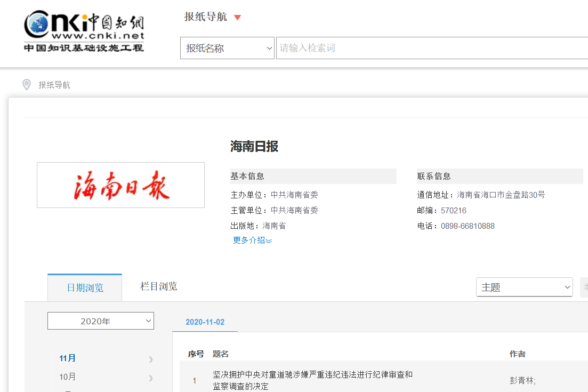The width and height of the screenshot is (588, 392).
Task: Click author name 彭青林
Action: point(522,381)
